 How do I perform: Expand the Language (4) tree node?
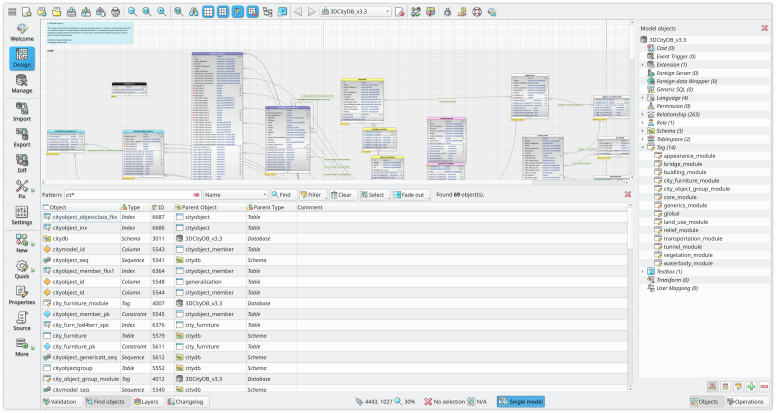point(643,98)
